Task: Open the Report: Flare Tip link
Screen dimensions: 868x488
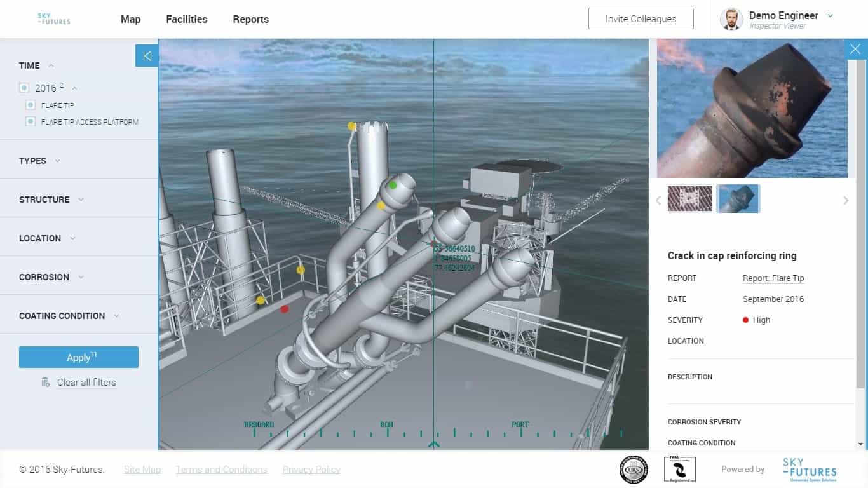Action: (773, 278)
